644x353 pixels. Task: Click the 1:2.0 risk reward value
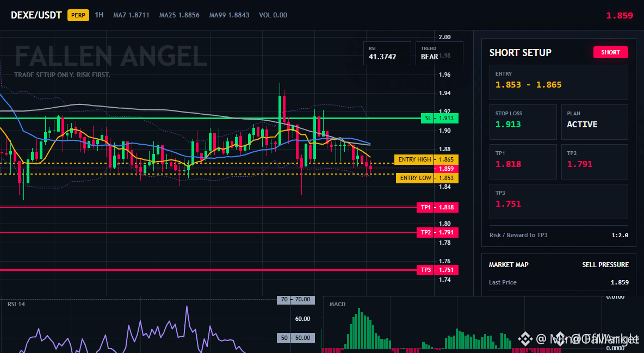[x=620, y=235]
